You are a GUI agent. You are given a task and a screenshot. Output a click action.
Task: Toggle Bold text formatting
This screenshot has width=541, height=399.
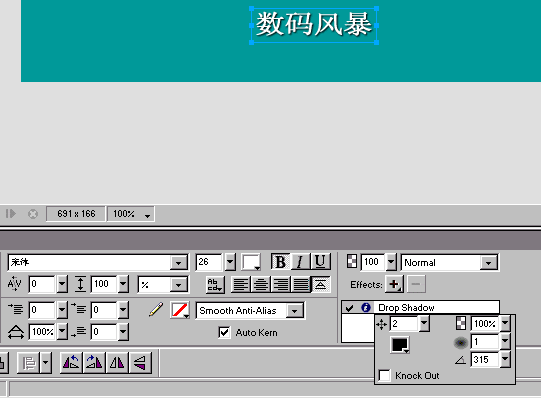click(281, 262)
